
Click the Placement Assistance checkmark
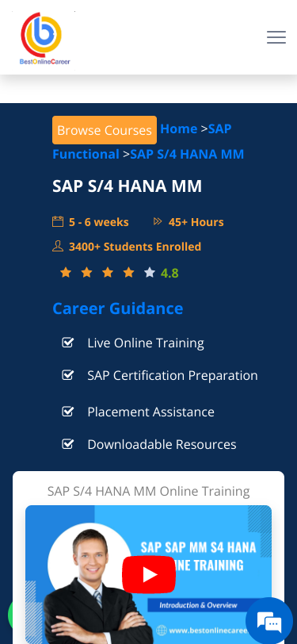67,411
